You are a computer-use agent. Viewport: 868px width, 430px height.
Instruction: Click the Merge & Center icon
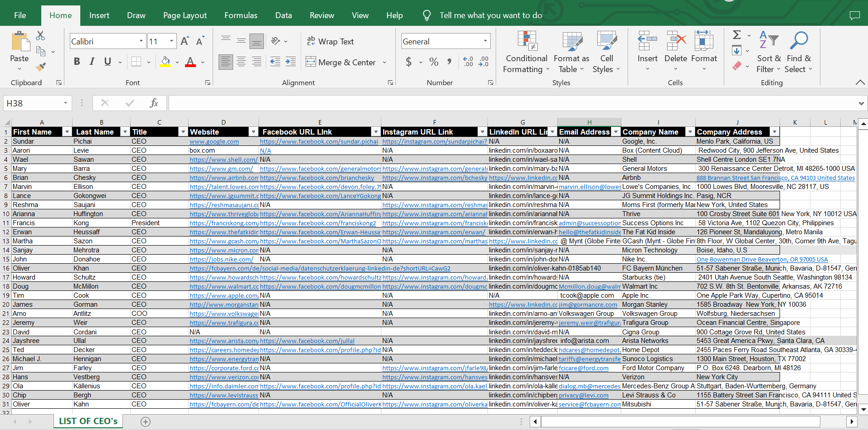pyautogui.click(x=311, y=62)
